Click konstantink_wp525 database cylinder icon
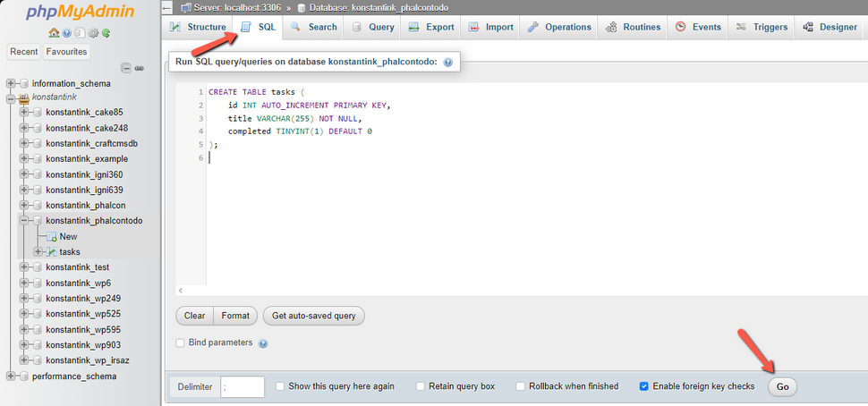868x406 pixels. pyautogui.click(x=38, y=314)
